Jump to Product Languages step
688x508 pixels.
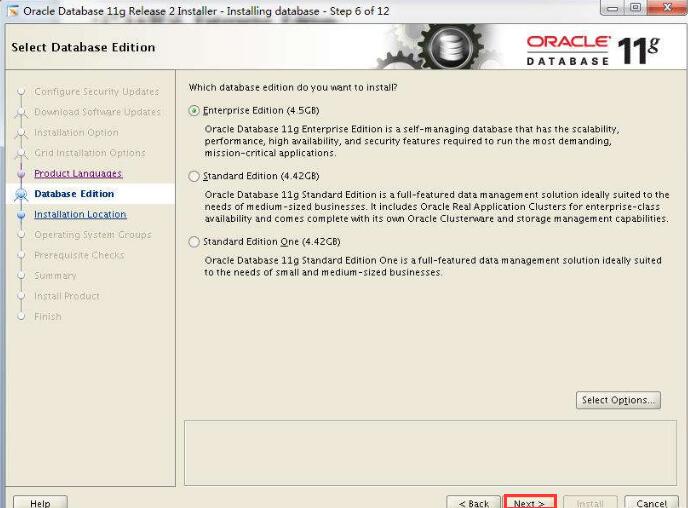pyautogui.click(x=78, y=173)
